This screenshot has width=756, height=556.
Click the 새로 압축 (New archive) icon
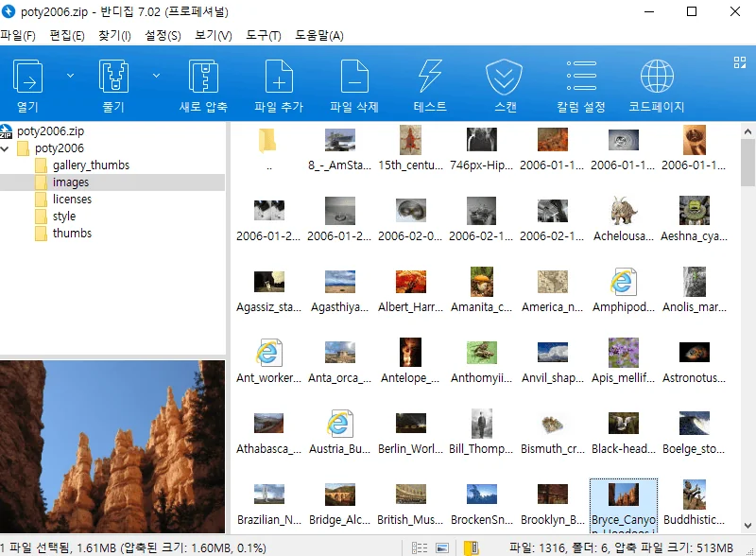pyautogui.click(x=203, y=77)
